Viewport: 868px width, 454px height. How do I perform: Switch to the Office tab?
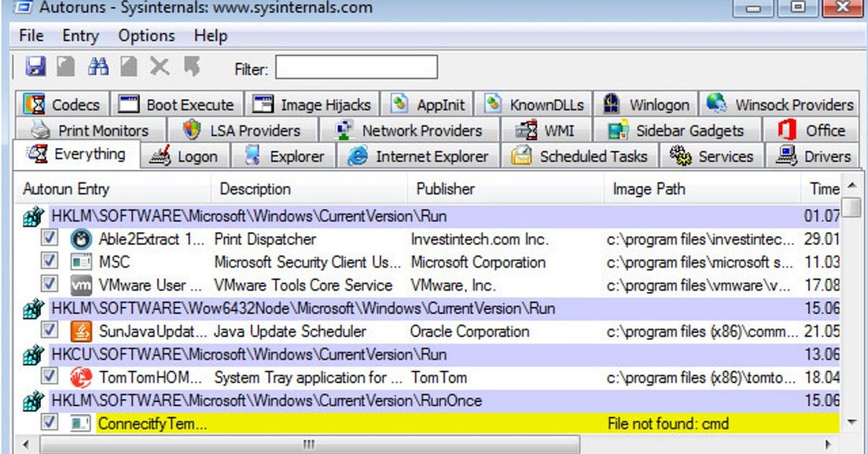(811, 130)
